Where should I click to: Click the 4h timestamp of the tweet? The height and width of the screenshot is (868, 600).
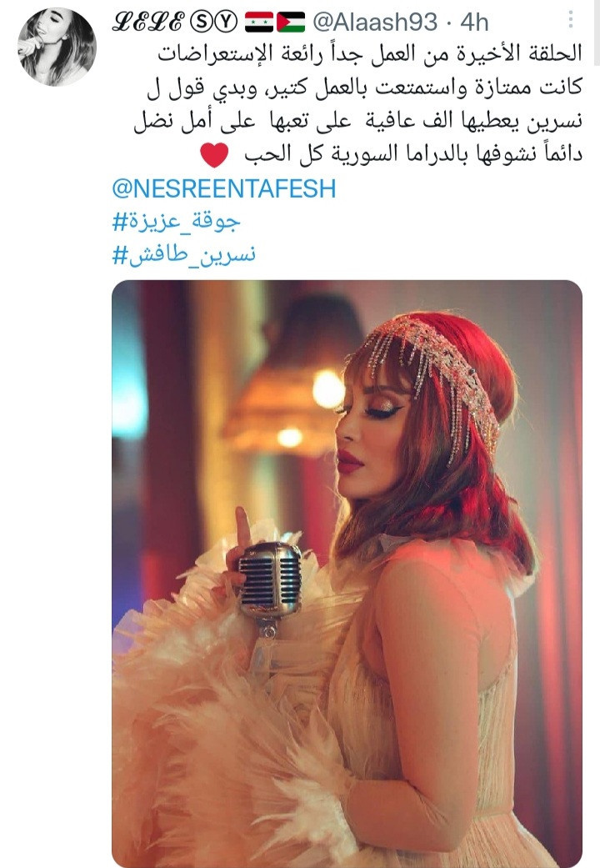pos(474,23)
